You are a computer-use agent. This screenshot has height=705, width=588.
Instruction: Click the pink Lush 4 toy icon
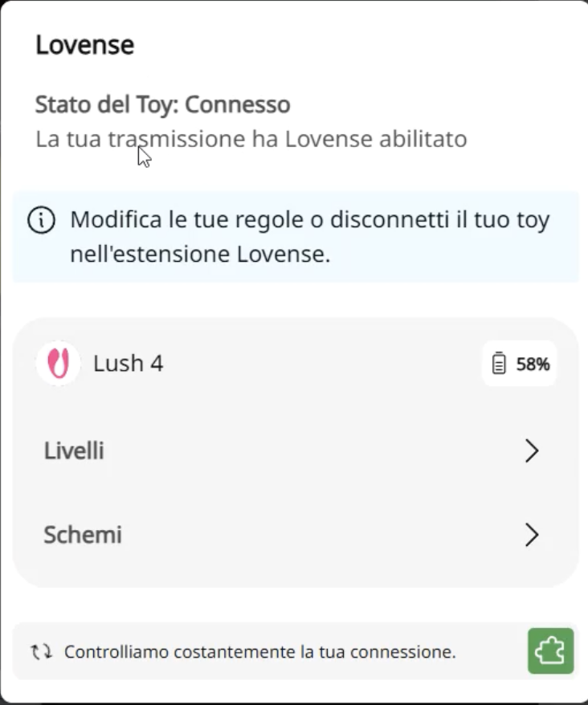tap(58, 364)
